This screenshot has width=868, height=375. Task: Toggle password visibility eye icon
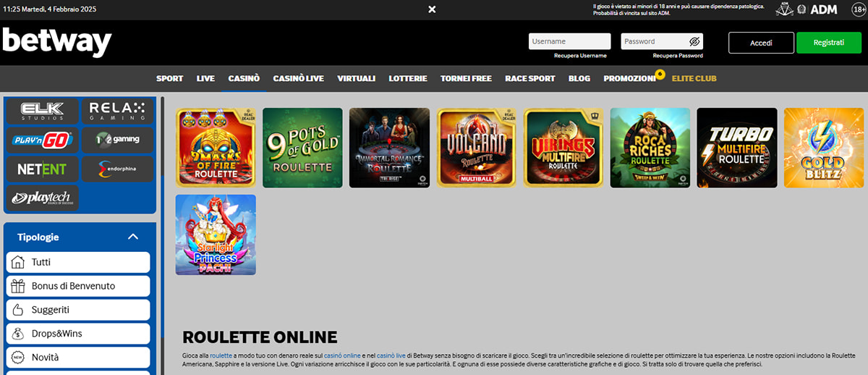click(694, 41)
